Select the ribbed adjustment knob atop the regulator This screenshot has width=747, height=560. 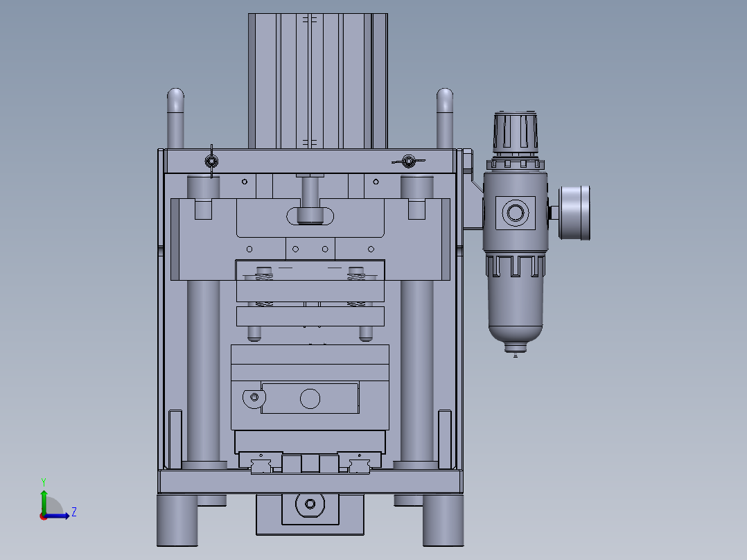pos(516,132)
